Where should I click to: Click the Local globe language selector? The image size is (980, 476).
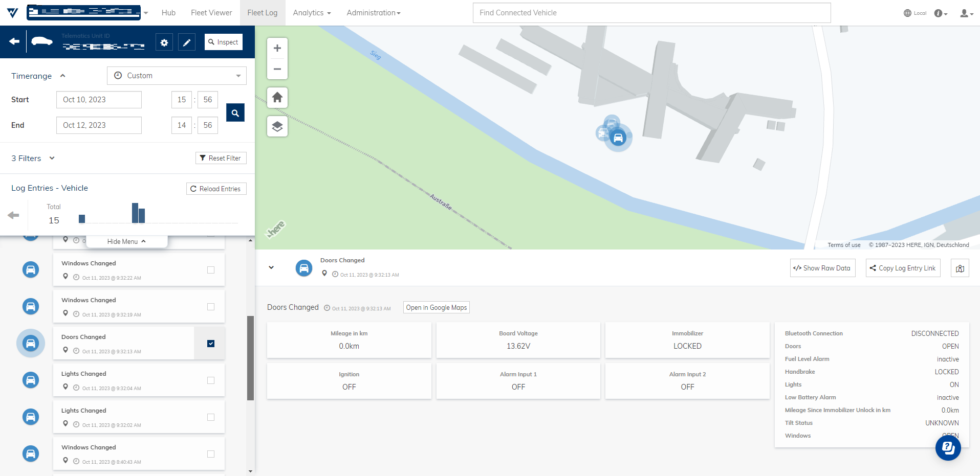(x=915, y=13)
